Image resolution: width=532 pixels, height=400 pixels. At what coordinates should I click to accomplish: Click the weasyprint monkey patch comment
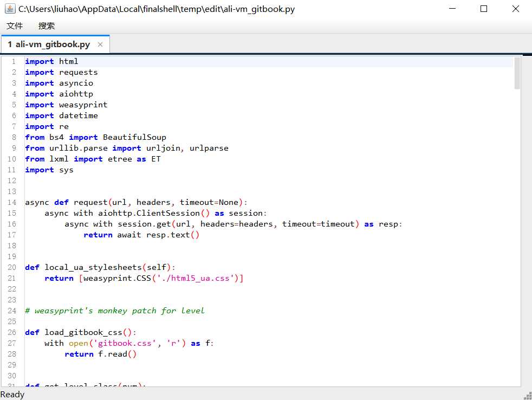(x=115, y=311)
